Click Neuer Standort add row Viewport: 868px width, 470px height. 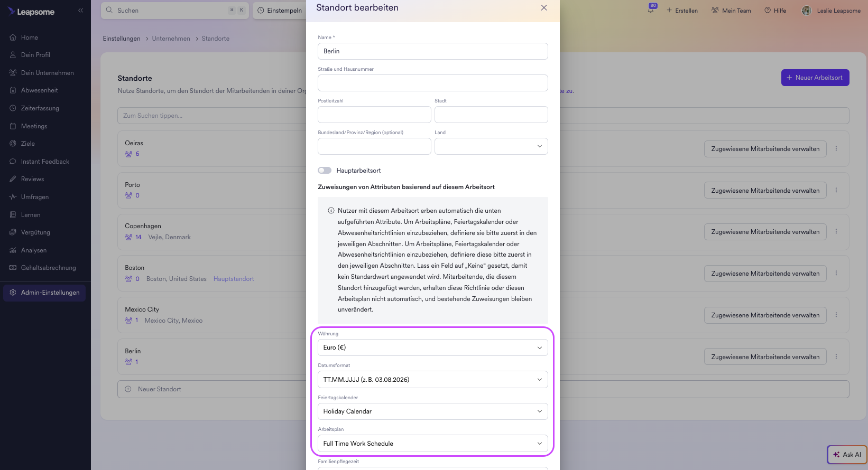click(x=483, y=389)
